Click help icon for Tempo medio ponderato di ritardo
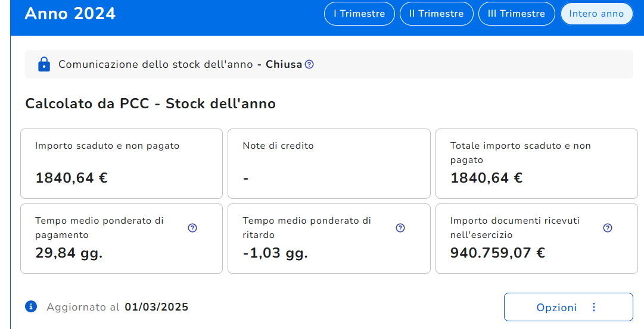Screen dimensions: 644x329 [x=400, y=228]
